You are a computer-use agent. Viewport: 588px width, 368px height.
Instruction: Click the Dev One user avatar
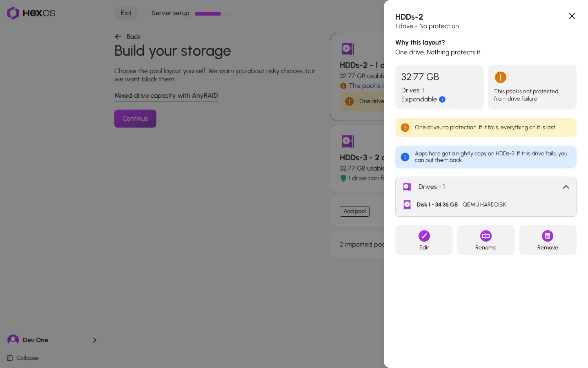coord(13,340)
